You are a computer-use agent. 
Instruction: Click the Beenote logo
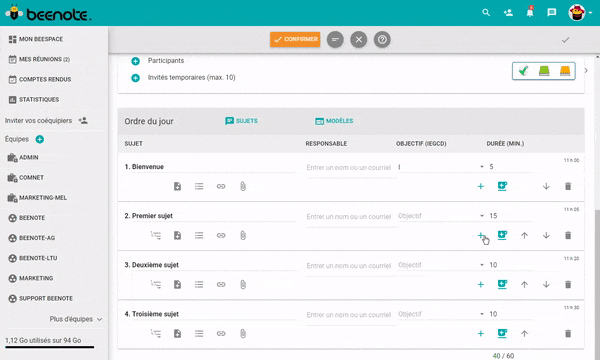pyautogui.click(x=49, y=13)
